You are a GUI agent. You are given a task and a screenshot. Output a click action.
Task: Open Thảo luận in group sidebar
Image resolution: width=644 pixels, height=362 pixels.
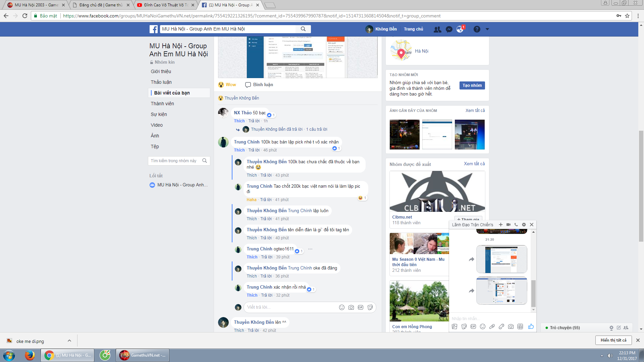pyautogui.click(x=161, y=82)
